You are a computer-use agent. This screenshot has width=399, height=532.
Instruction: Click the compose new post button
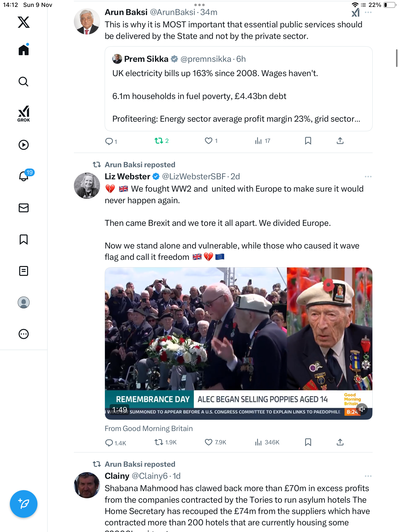(x=24, y=504)
